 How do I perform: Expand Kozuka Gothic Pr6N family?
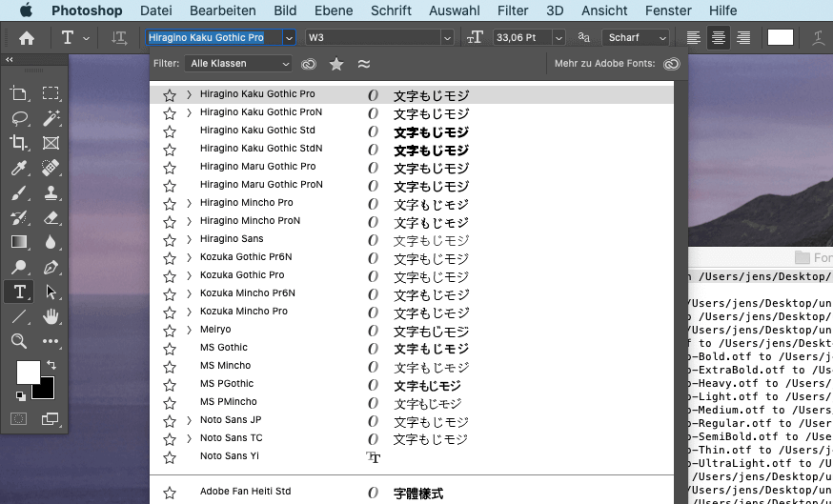(x=189, y=257)
